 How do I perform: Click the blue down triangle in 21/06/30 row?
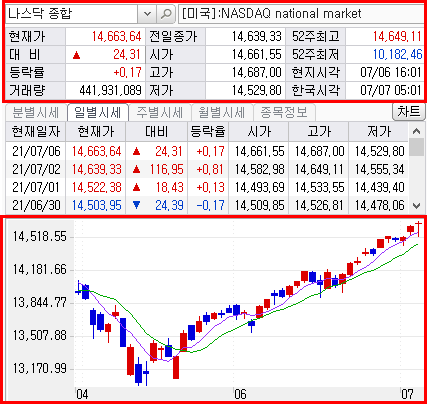pyautogui.click(x=136, y=205)
